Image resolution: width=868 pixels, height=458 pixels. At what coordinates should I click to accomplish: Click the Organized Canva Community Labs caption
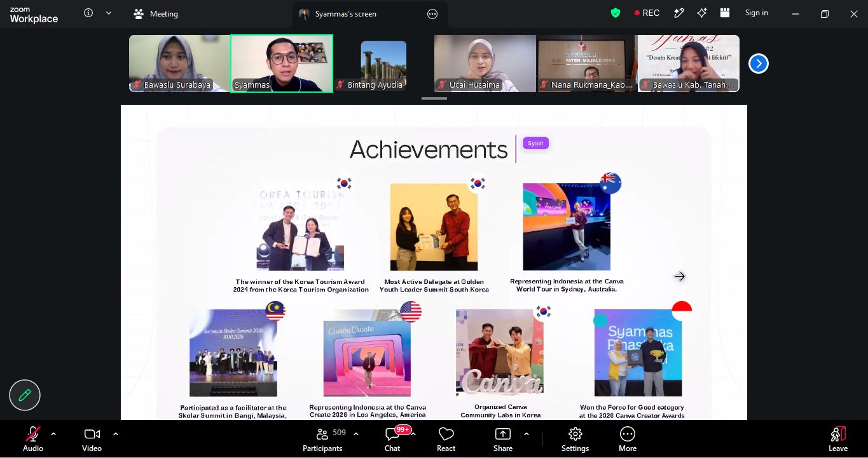(500, 411)
